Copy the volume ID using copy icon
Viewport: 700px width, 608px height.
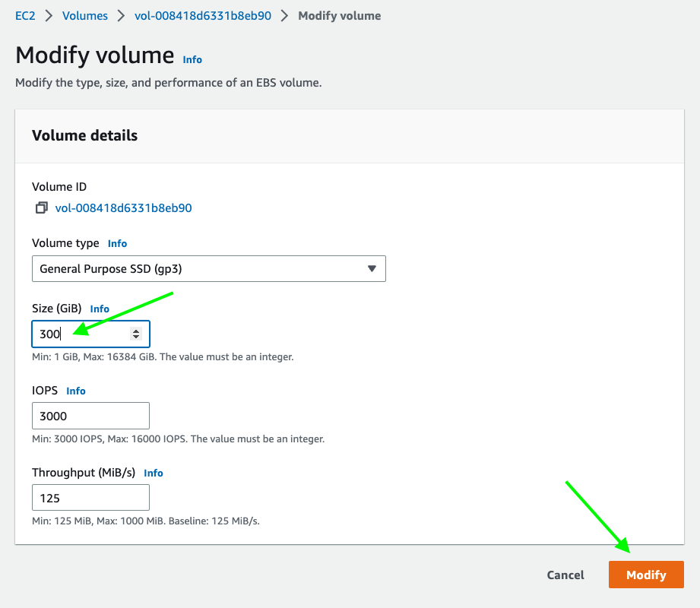click(x=42, y=208)
